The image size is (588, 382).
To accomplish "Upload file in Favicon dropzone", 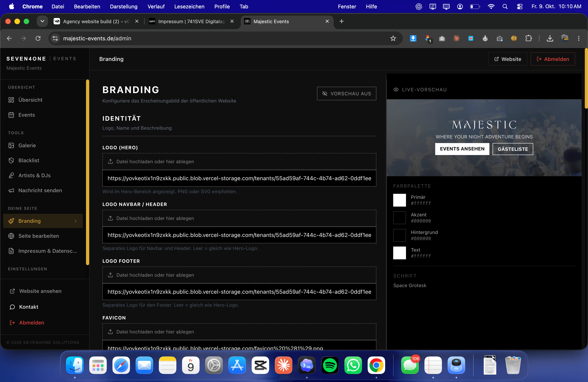I will pyautogui.click(x=239, y=332).
